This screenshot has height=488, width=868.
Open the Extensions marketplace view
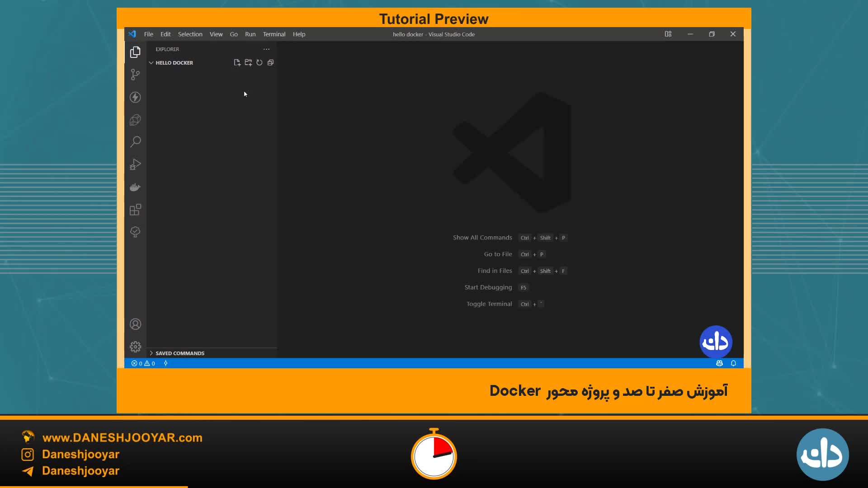click(135, 210)
